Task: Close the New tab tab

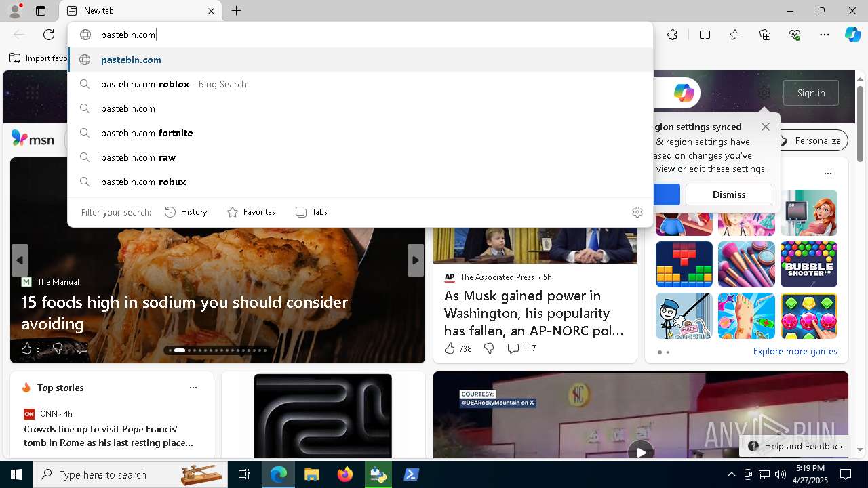Action: (211, 11)
